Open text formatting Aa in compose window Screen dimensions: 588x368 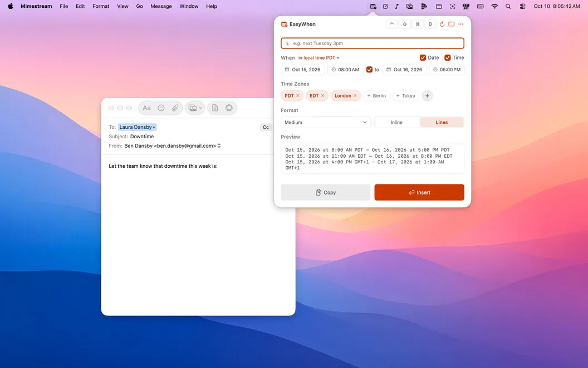[x=146, y=108]
